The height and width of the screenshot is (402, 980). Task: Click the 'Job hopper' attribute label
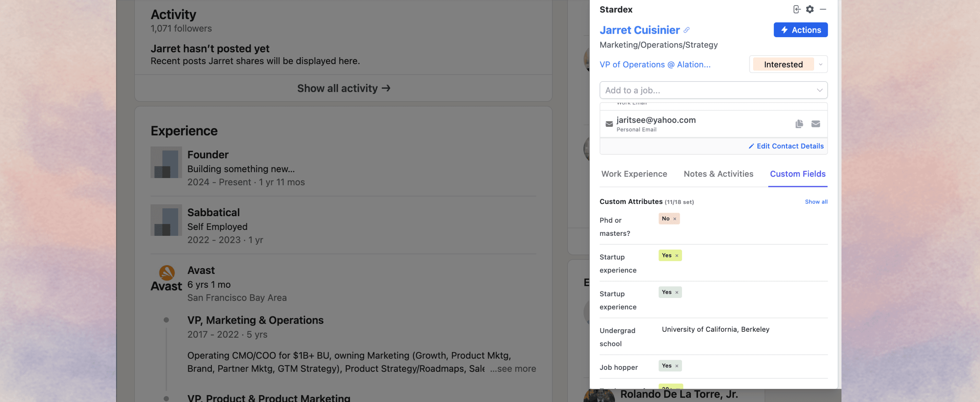(x=618, y=367)
